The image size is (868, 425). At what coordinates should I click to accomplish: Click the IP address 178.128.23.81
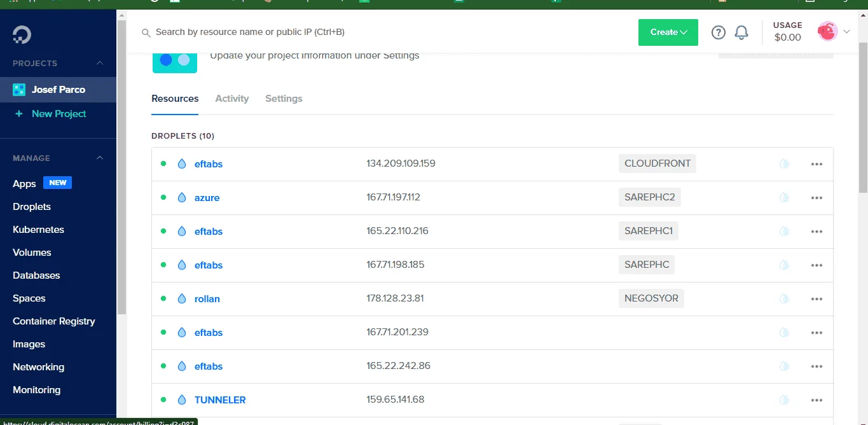pyautogui.click(x=395, y=298)
